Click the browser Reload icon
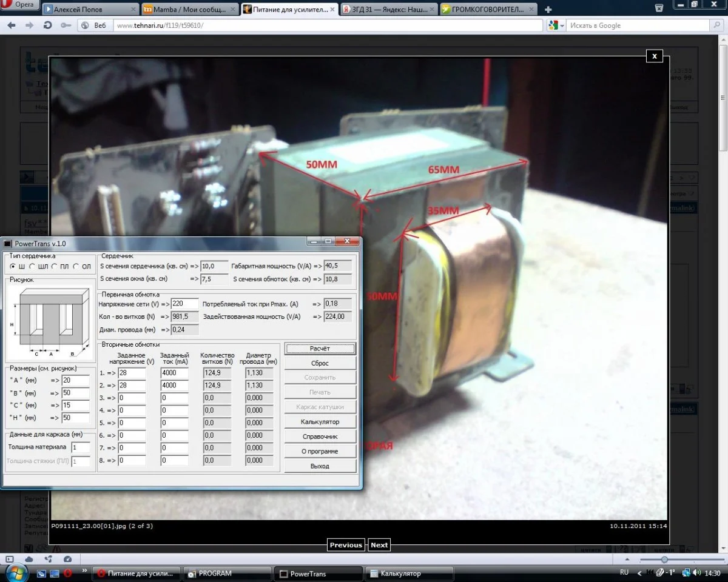The image size is (728, 582). tap(47, 25)
